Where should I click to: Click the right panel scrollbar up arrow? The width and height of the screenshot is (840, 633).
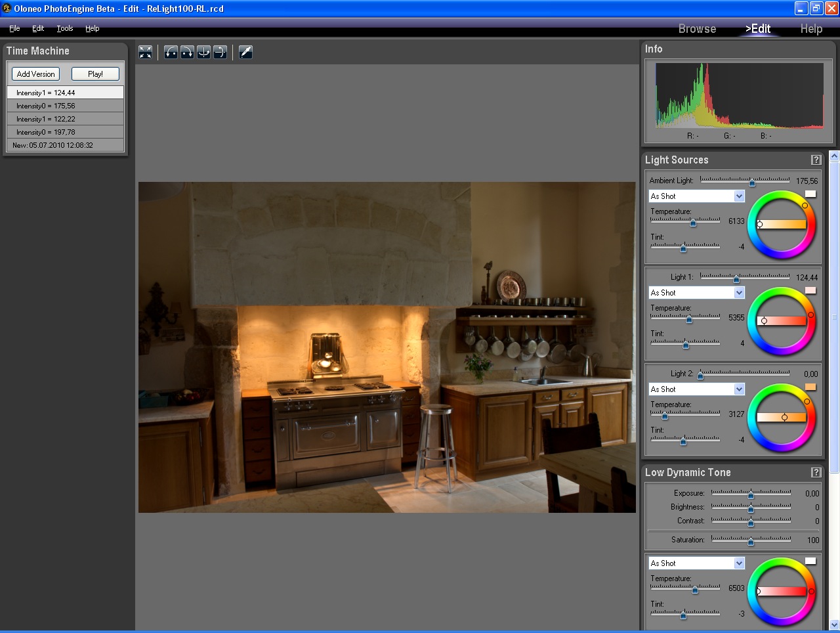coord(834,156)
